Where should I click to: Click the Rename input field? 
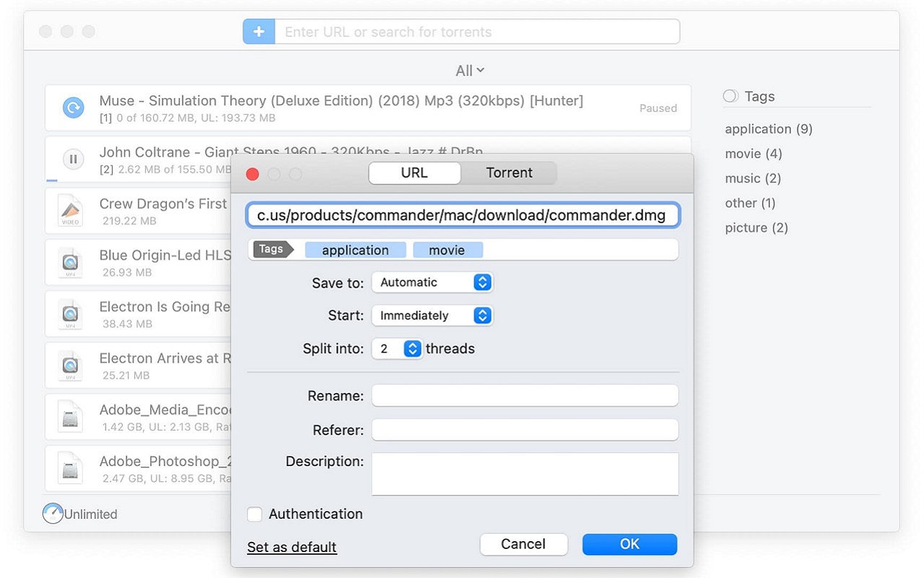point(525,396)
